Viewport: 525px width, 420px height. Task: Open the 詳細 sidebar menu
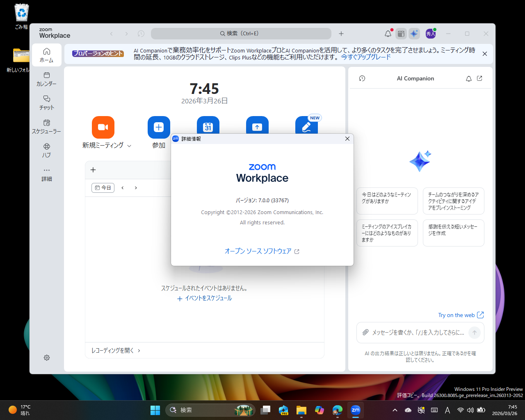click(46, 174)
